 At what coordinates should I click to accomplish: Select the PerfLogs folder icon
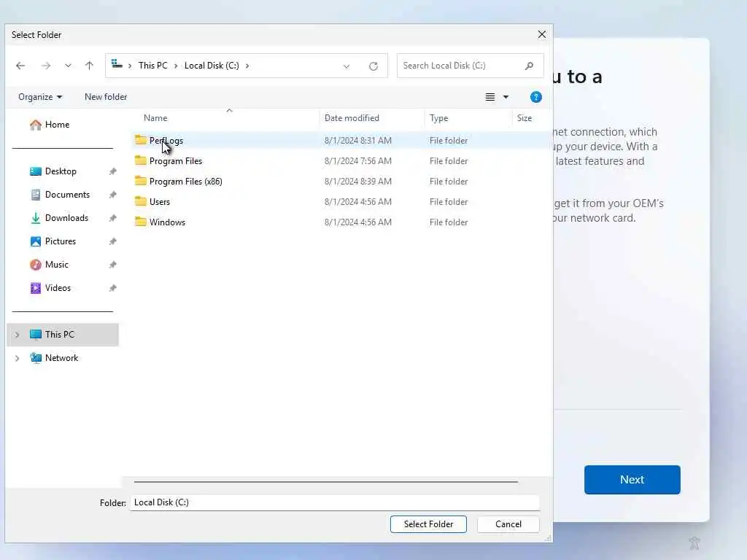tap(141, 139)
